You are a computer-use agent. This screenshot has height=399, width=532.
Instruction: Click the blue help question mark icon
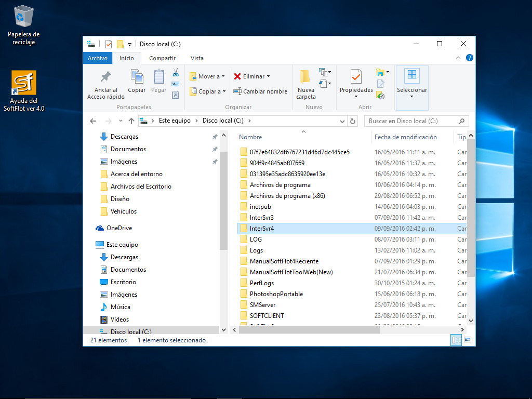click(469, 58)
